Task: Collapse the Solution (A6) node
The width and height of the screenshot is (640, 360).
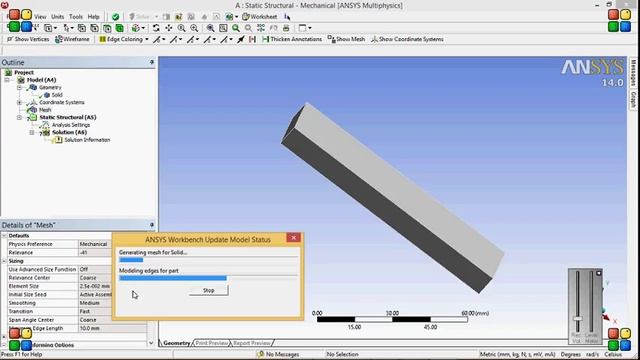Action: [x=32, y=133]
